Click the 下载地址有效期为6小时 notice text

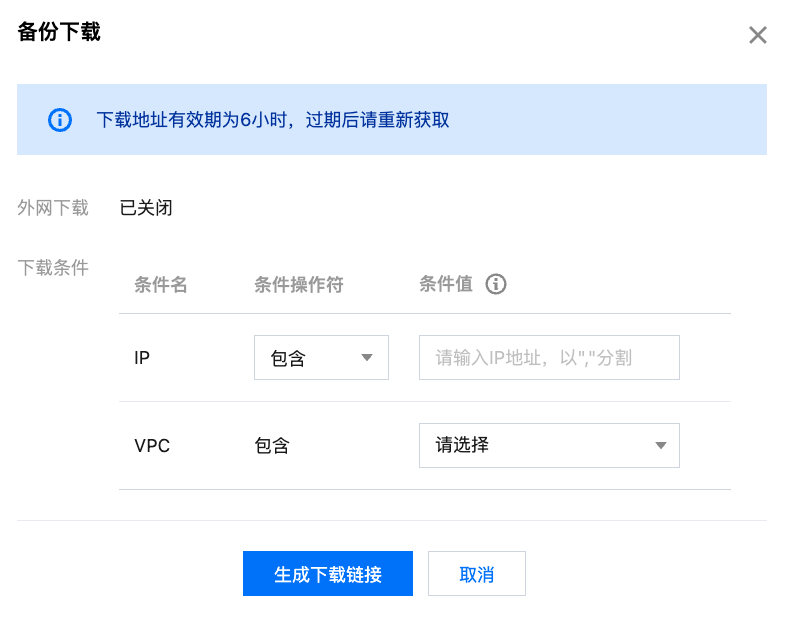click(x=272, y=120)
